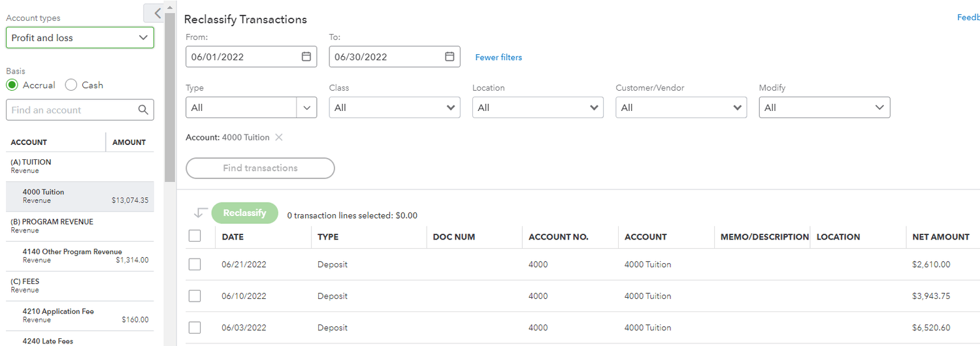Image resolution: width=980 pixels, height=346 pixels.
Task: Click the Fewer filters link
Action: tap(498, 57)
